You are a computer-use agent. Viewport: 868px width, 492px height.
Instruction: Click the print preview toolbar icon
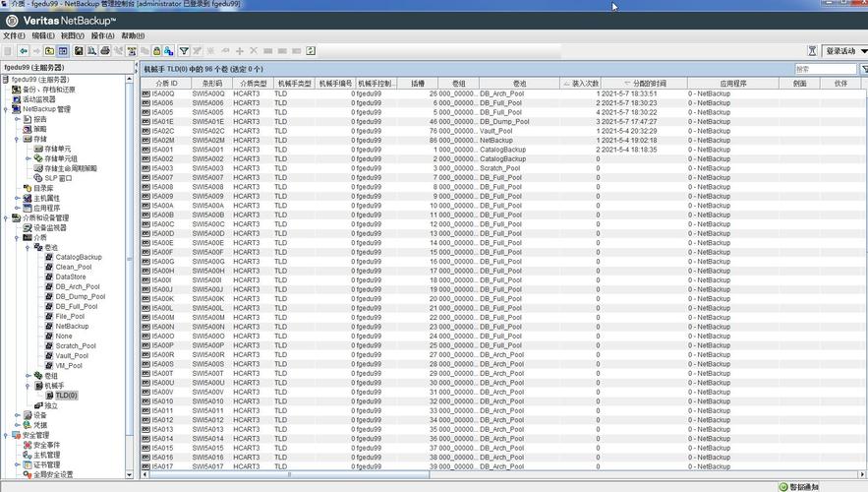click(x=91, y=51)
